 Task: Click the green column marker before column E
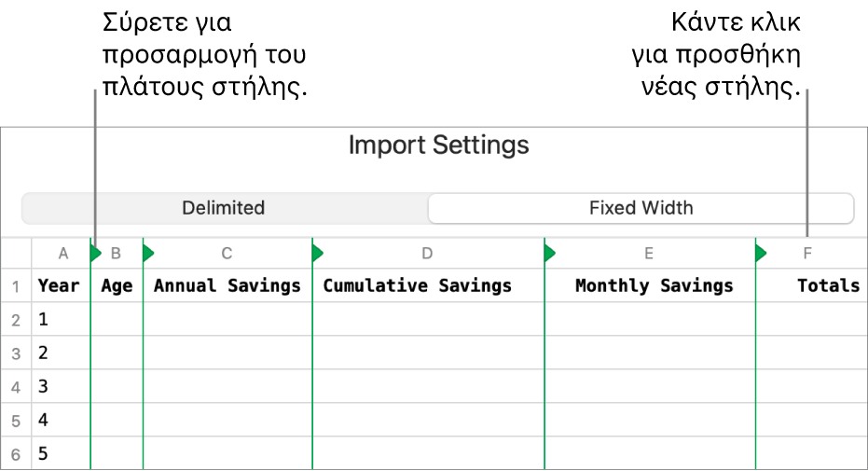[549, 253]
